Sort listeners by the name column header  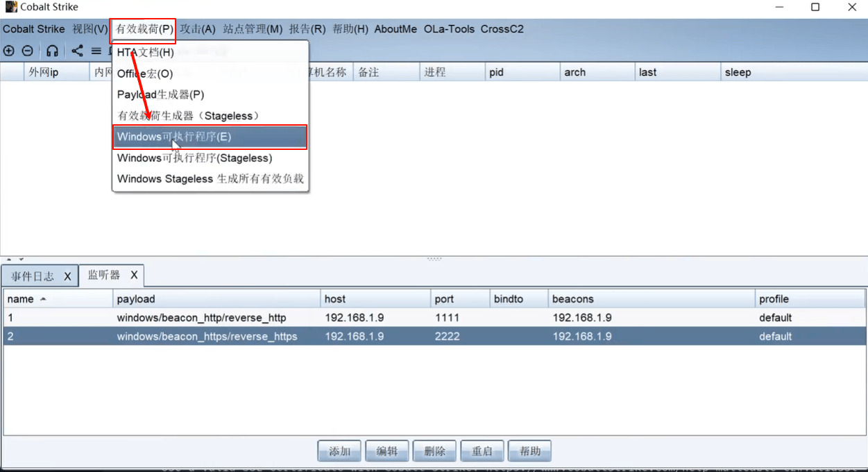click(58, 299)
